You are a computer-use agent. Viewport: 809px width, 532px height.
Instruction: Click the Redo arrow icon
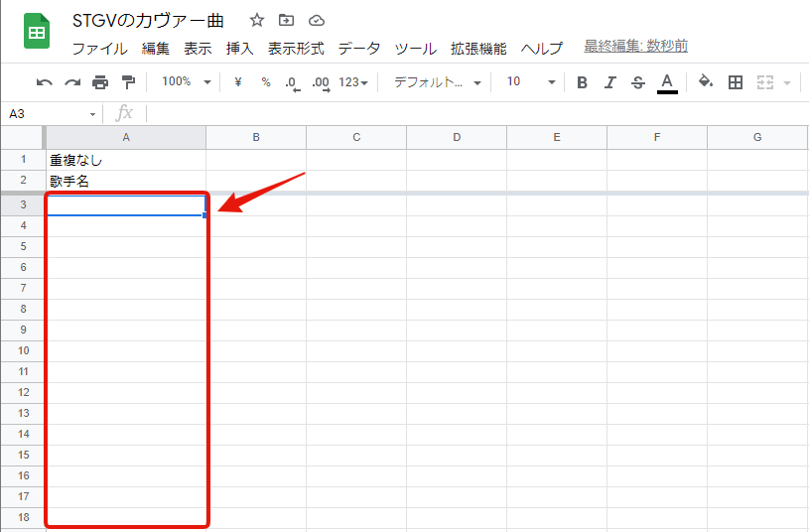coord(71,82)
